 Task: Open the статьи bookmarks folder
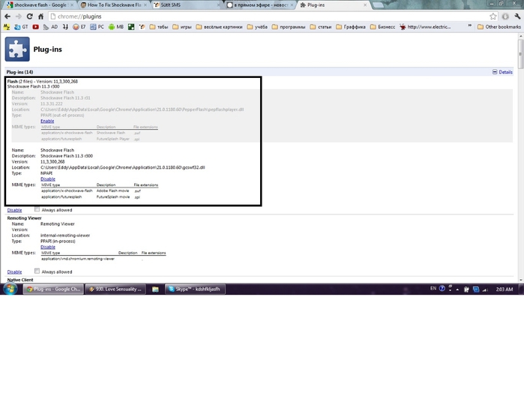coord(321,27)
